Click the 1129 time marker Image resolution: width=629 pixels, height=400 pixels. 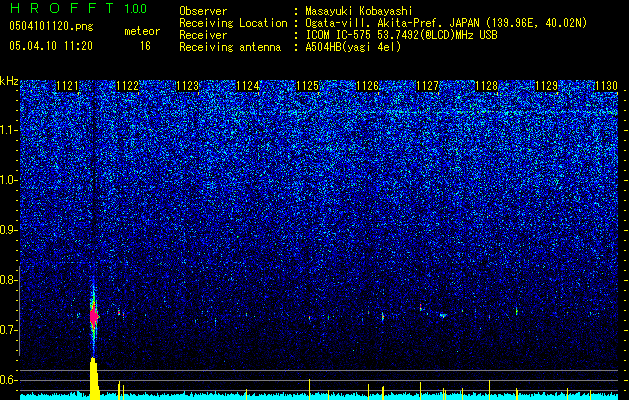tap(547, 86)
